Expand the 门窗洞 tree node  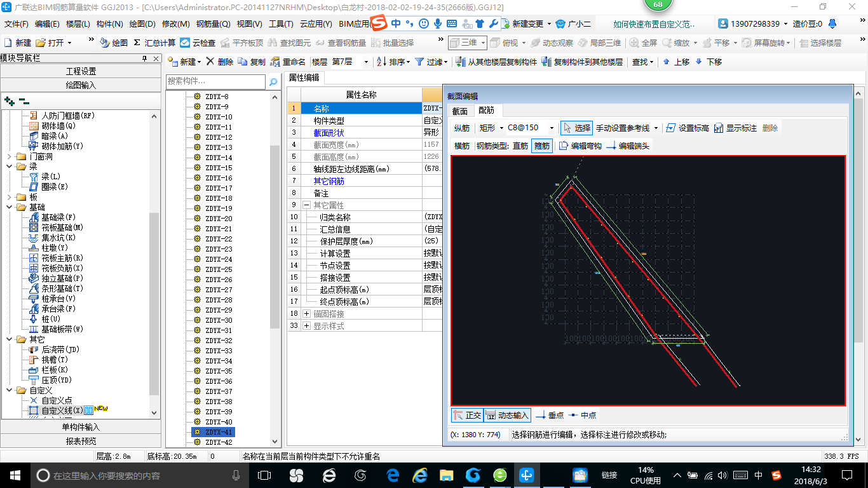pyautogui.click(x=9, y=156)
